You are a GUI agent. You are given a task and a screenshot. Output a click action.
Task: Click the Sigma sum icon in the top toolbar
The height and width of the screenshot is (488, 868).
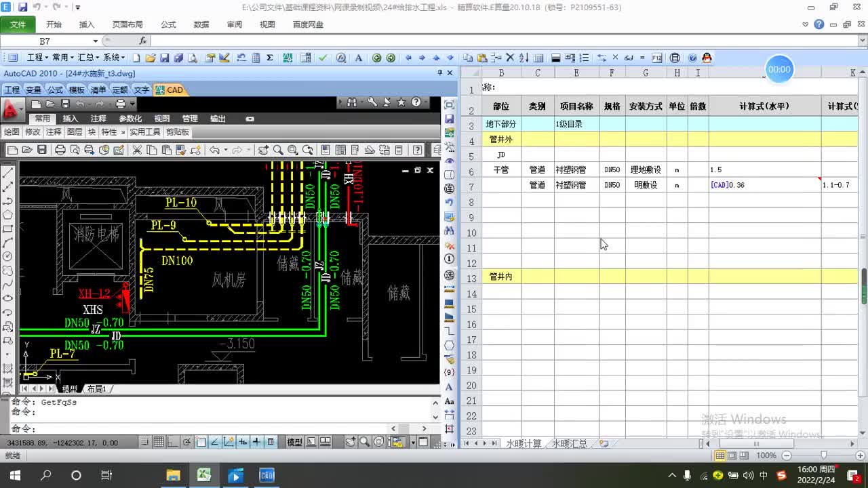tap(270, 58)
